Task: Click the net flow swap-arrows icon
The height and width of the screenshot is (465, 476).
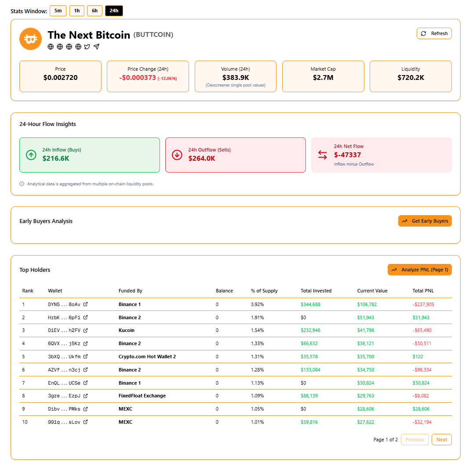Action: point(323,155)
